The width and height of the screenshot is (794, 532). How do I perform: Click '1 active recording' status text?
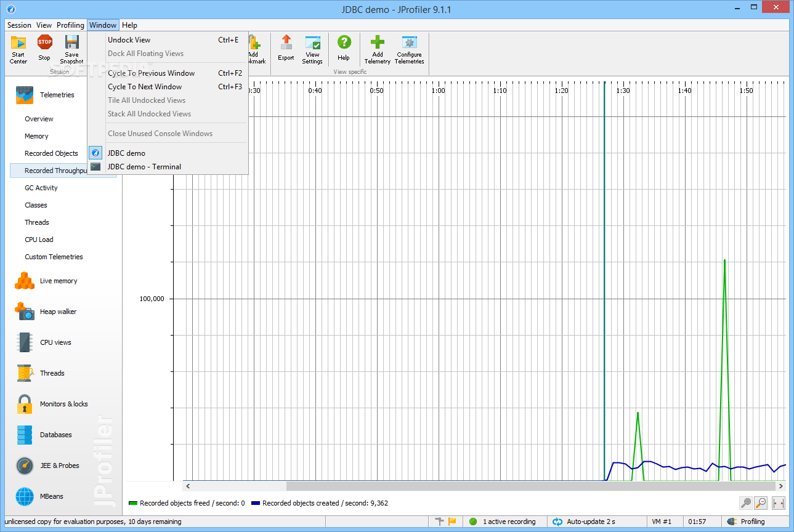point(509,522)
